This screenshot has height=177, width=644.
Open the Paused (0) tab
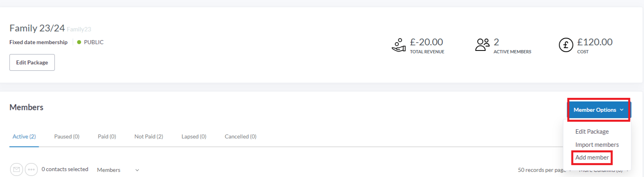[x=67, y=136]
